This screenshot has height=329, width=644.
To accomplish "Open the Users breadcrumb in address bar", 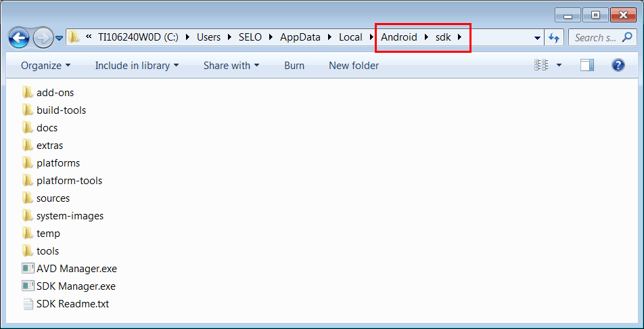I will (x=208, y=37).
